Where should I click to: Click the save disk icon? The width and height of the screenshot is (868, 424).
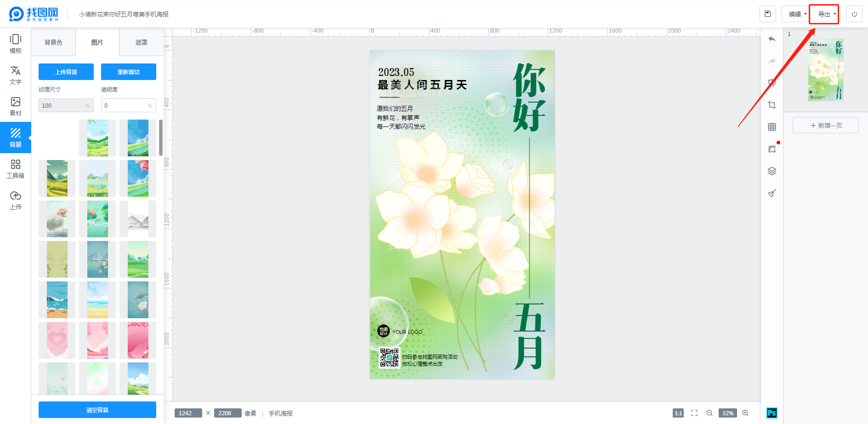767,14
